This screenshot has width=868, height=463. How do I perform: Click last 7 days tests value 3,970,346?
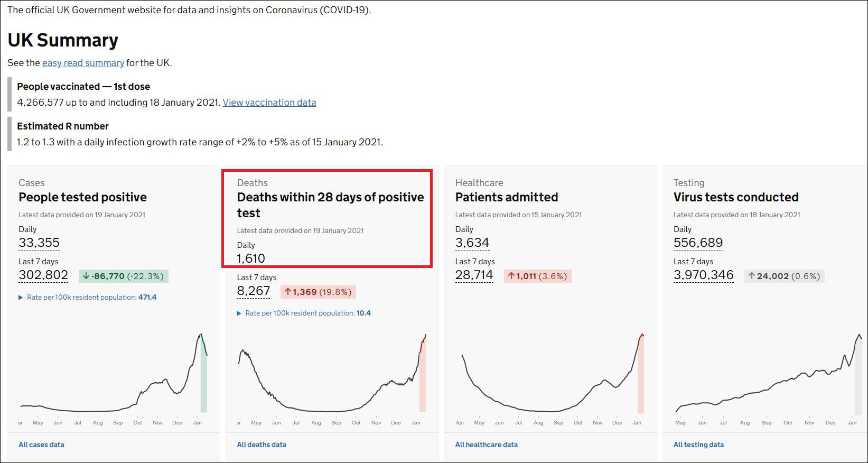pos(703,275)
